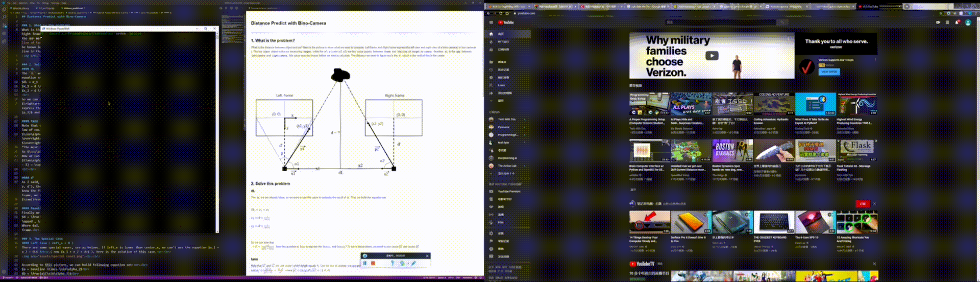
Task: Open the YouTube hamburger guide menu
Action: click(491, 22)
